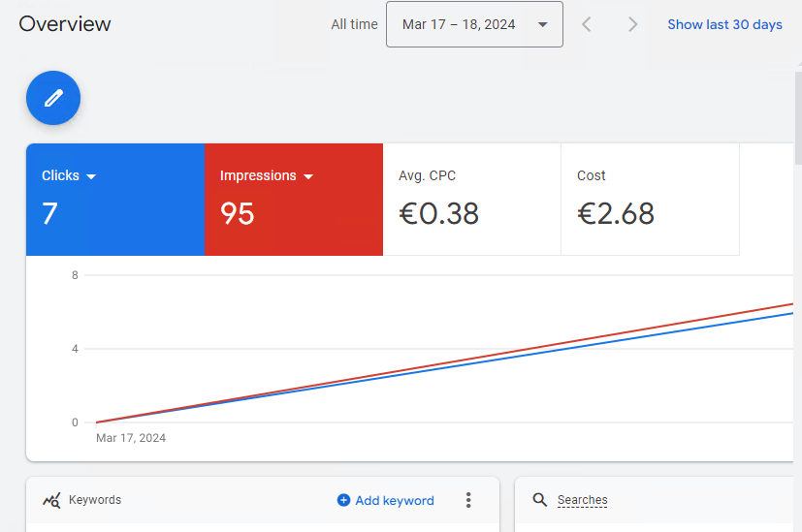Click the Mar 17, 2024 axis label
This screenshot has height=532, width=802.
coord(131,438)
